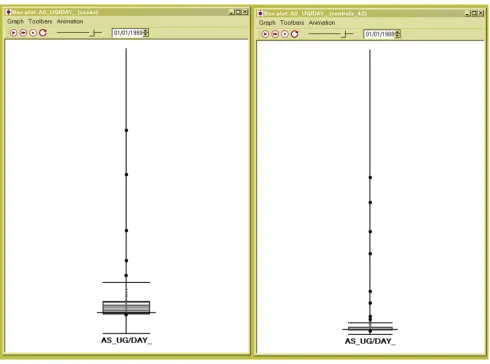Click the animation speed slider in controls window
490x364 pixels.
331,34
